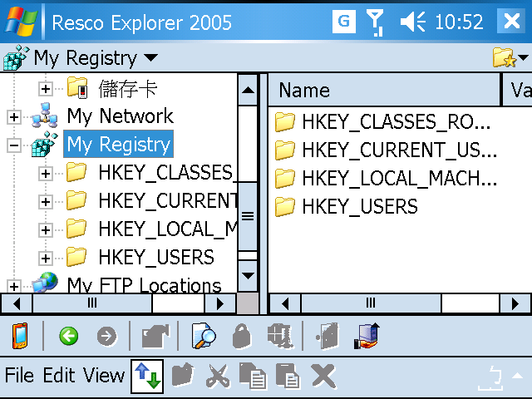532x399 pixels.
Task: Click list pane scroll right arrow
Action: 515,303
